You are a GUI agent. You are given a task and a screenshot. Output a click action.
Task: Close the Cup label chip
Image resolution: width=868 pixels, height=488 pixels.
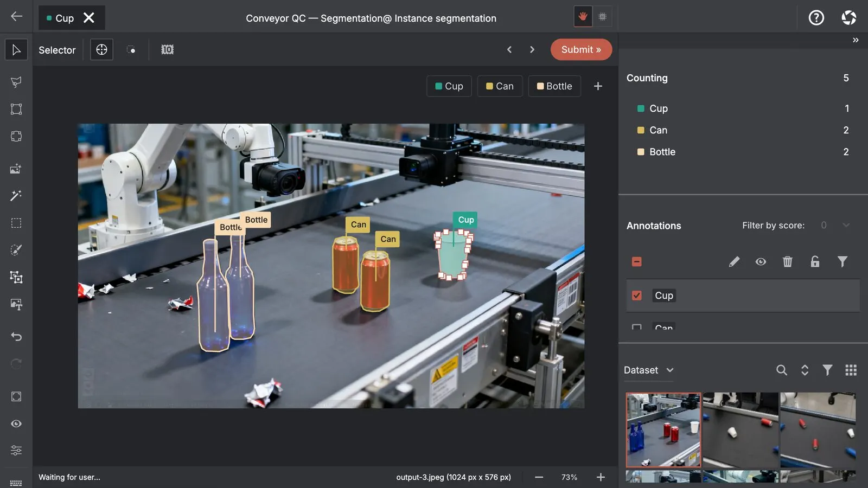(x=89, y=18)
